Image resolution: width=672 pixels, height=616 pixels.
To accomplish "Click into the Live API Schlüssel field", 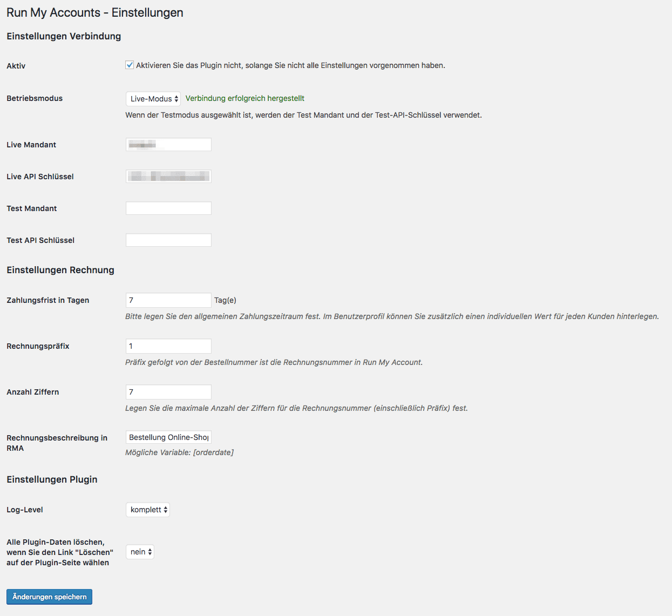I will click(x=168, y=177).
